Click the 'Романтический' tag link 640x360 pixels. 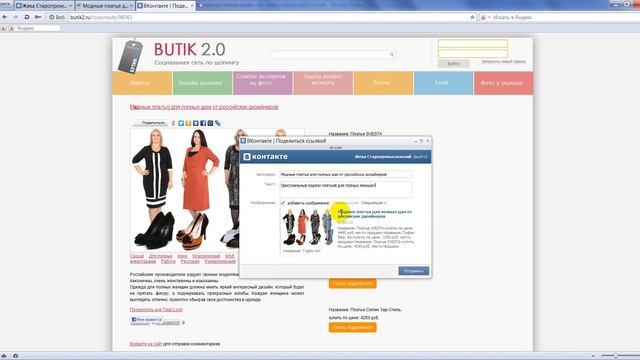[220, 261]
